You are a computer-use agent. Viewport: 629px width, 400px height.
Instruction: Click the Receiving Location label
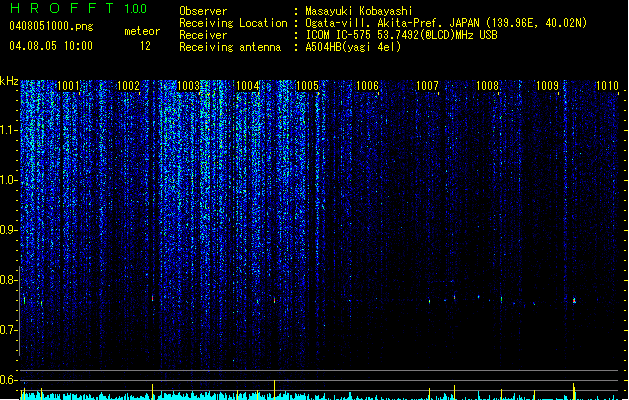click(x=233, y=23)
